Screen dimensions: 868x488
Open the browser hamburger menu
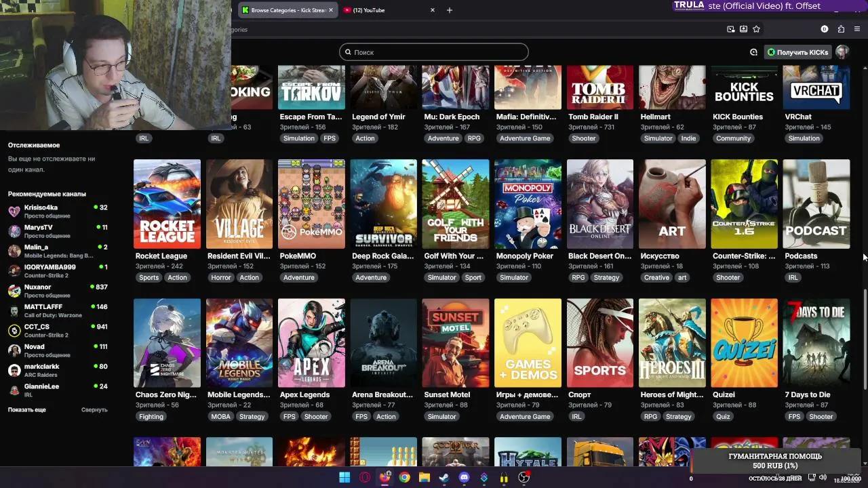pos(857,29)
